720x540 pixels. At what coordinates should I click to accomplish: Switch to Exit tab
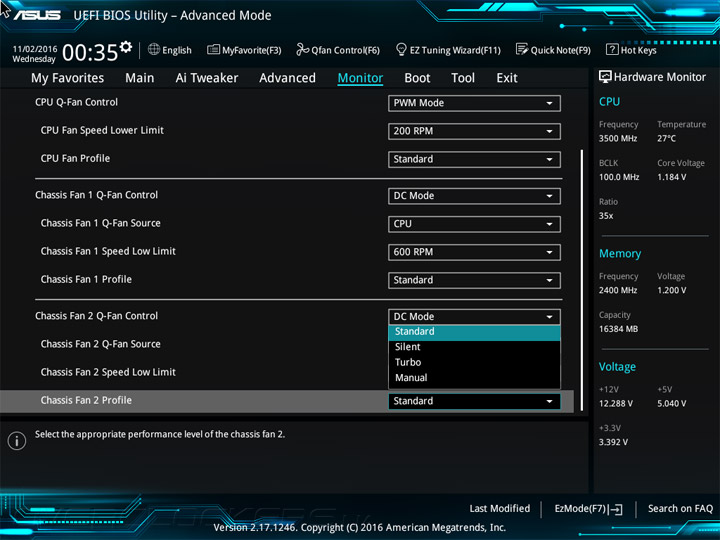(507, 78)
